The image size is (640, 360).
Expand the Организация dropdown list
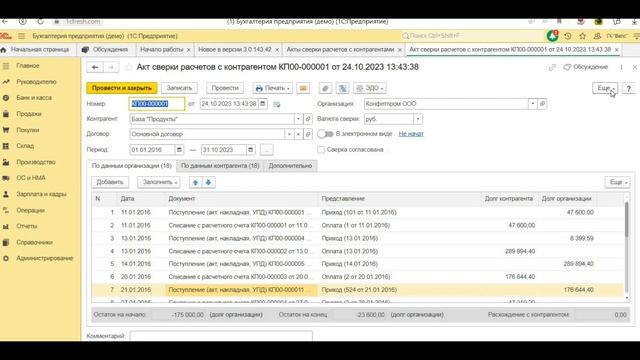pos(533,104)
